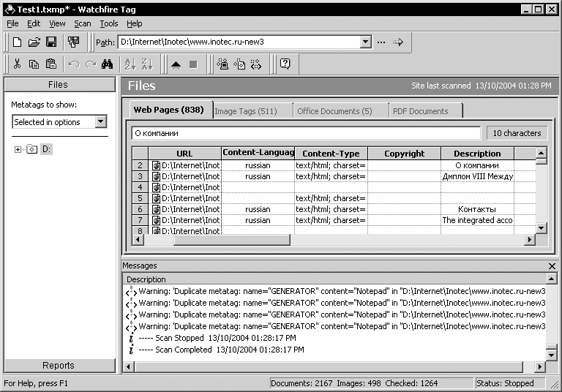
Task: Click the Redo arrow icon
Action: (x=91, y=64)
